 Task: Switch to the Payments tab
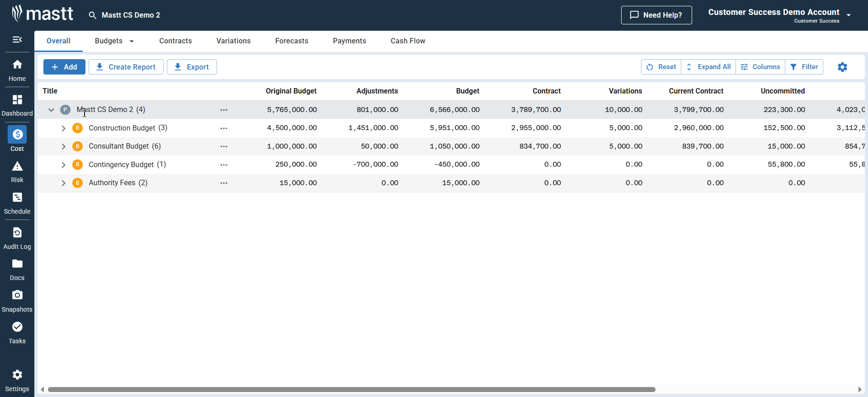pyautogui.click(x=349, y=41)
